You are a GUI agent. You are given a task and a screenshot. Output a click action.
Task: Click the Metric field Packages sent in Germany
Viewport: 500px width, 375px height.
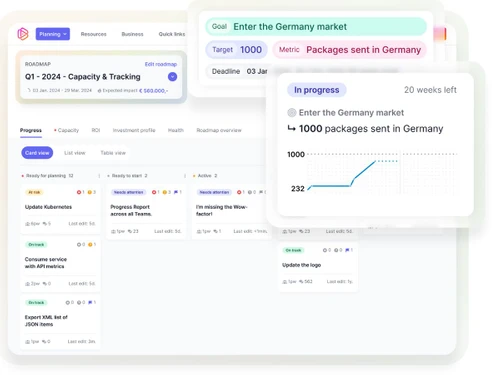350,50
